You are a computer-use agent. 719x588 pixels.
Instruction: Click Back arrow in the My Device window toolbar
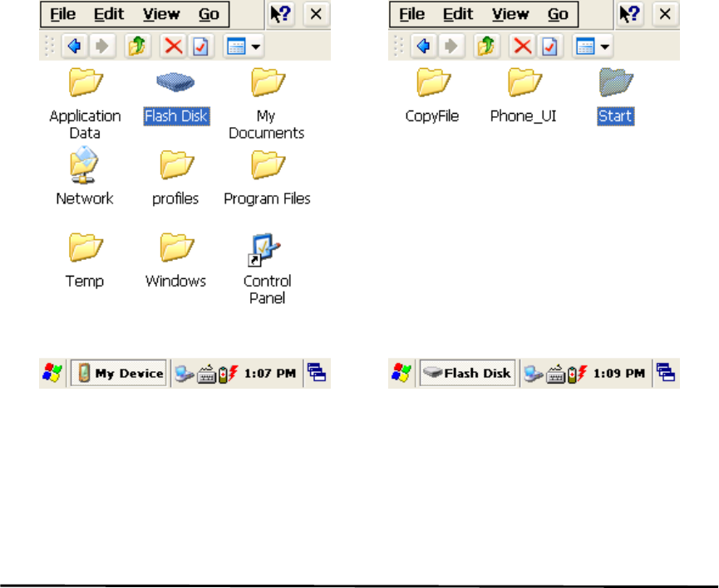(74, 46)
